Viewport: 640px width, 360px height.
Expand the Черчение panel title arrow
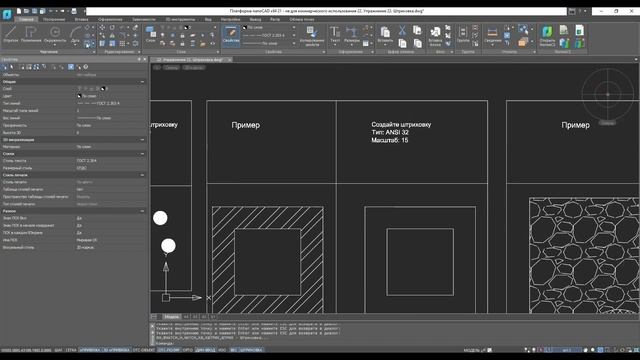[x=94, y=52]
